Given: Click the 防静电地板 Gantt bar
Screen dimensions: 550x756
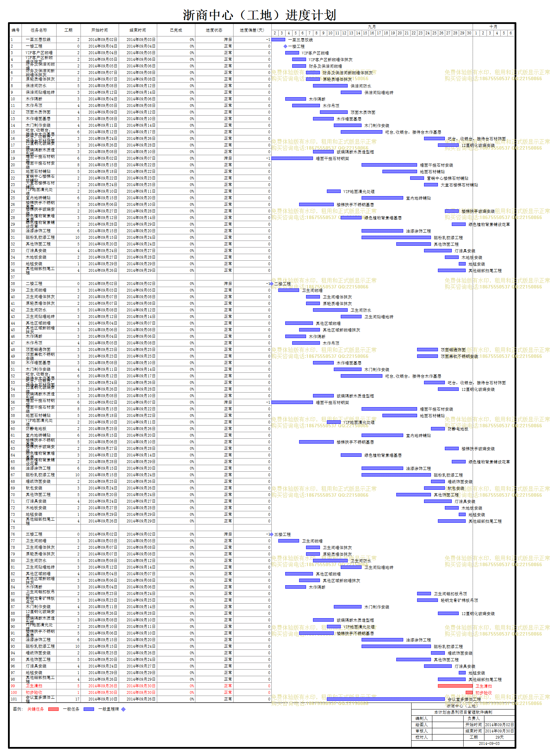Looking at the screenshot, I should click(438, 429).
